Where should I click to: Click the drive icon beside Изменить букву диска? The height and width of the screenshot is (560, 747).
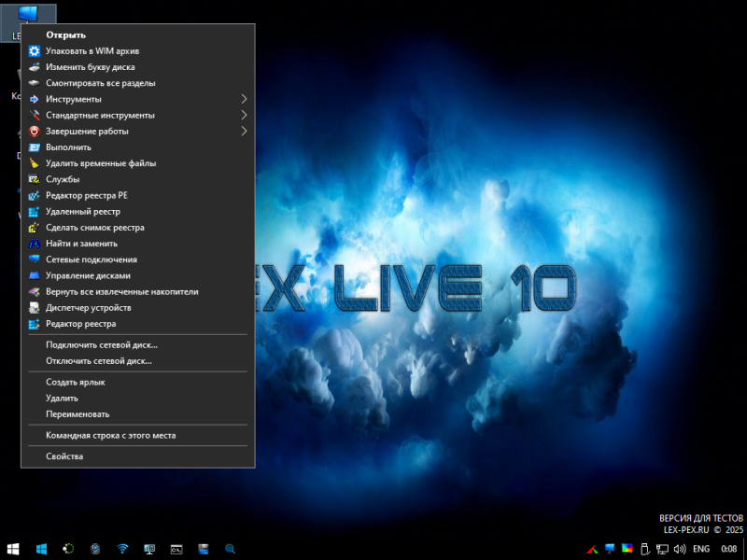pyautogui.click(x=35, y=67)
